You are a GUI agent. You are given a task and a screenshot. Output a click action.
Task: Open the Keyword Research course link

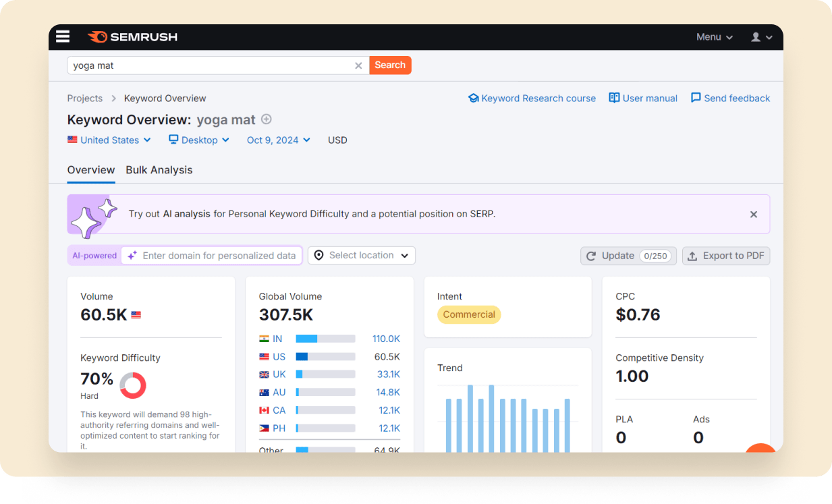pyautogui.click(x=532, y=99)
